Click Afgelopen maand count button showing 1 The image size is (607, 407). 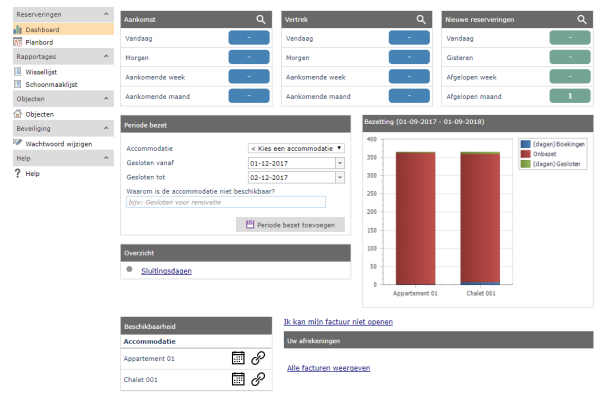click(570, 96)
